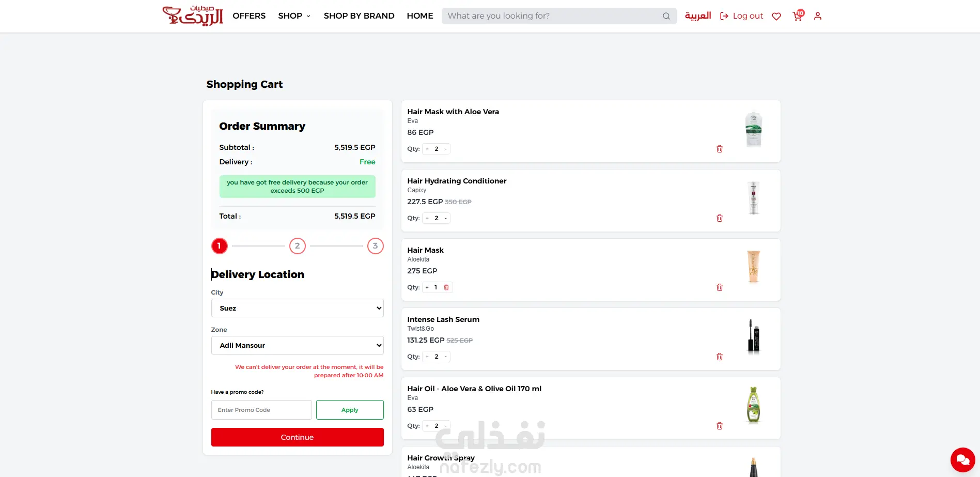The image size is (980, 477).
Task: Click the Subtotal amount '5,519.5 EGP'
Action: 354,147
